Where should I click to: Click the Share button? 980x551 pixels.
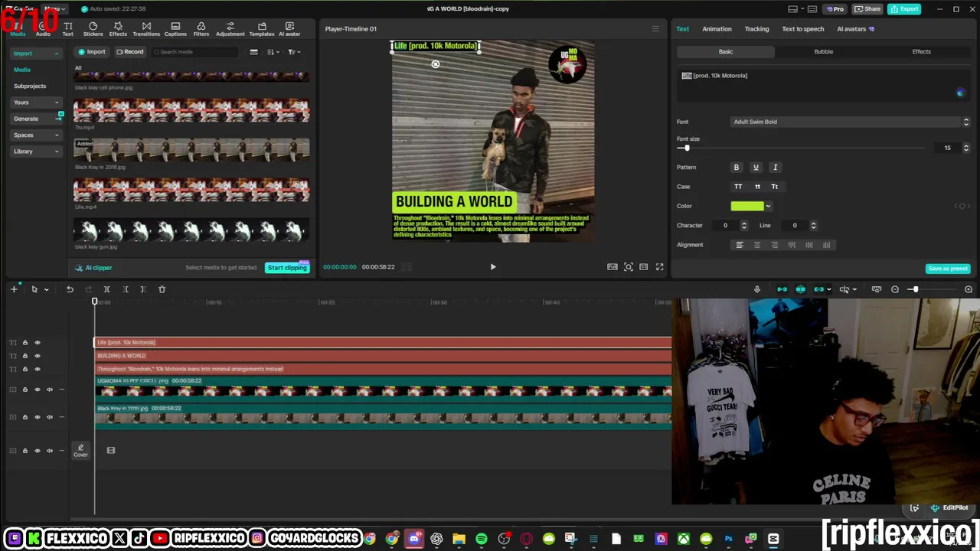(x=867, y=9)
